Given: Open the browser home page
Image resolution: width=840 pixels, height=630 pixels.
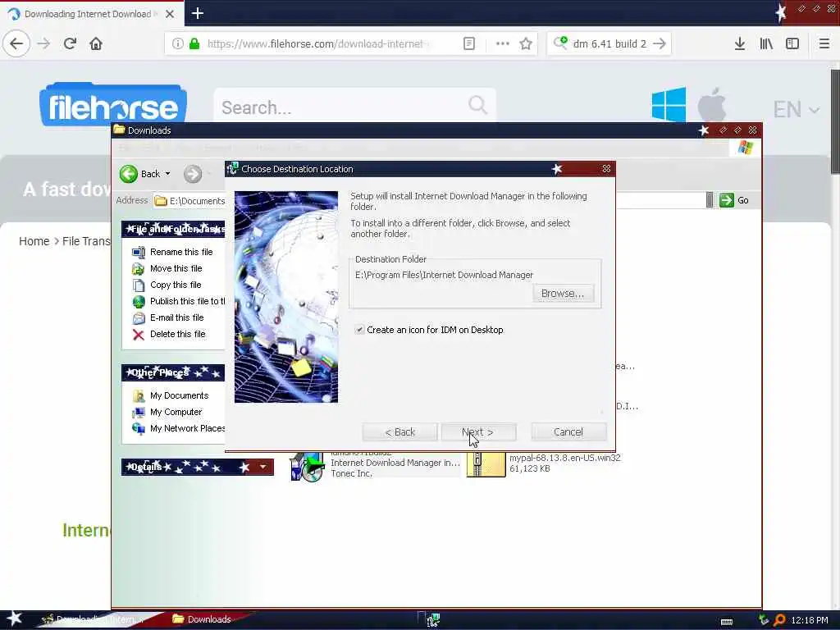Looking at the screenshot, I should (x=96, y=43).
